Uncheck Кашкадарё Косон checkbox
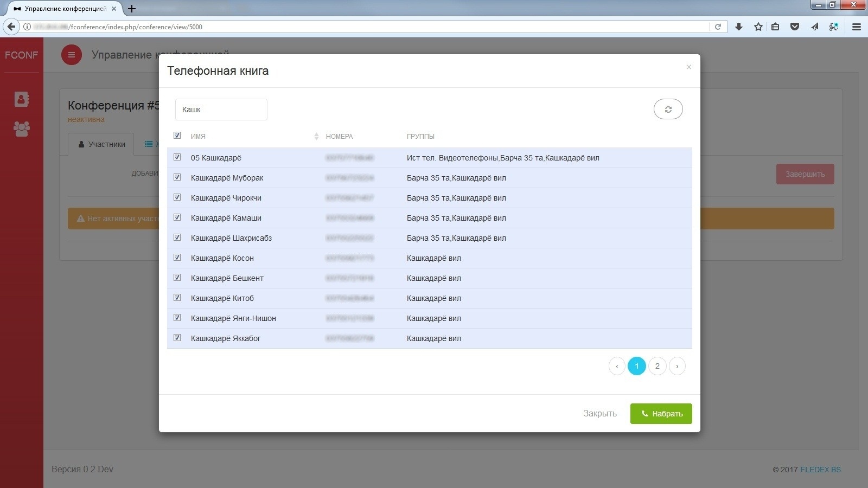The image size is (868, 488). [177, 258]
